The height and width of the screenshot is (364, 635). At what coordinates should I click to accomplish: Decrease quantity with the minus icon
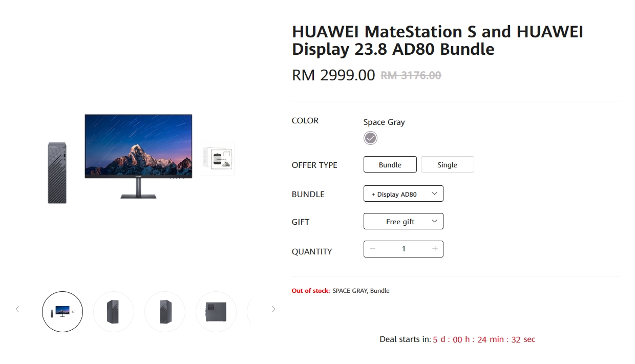[372, 249]
